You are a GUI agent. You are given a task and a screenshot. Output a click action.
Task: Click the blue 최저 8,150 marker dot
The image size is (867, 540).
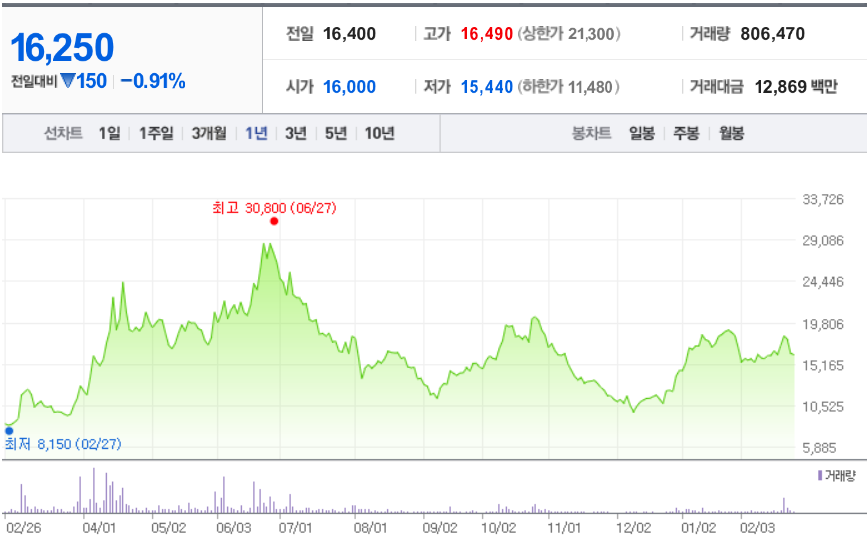(x=9, y=431)
